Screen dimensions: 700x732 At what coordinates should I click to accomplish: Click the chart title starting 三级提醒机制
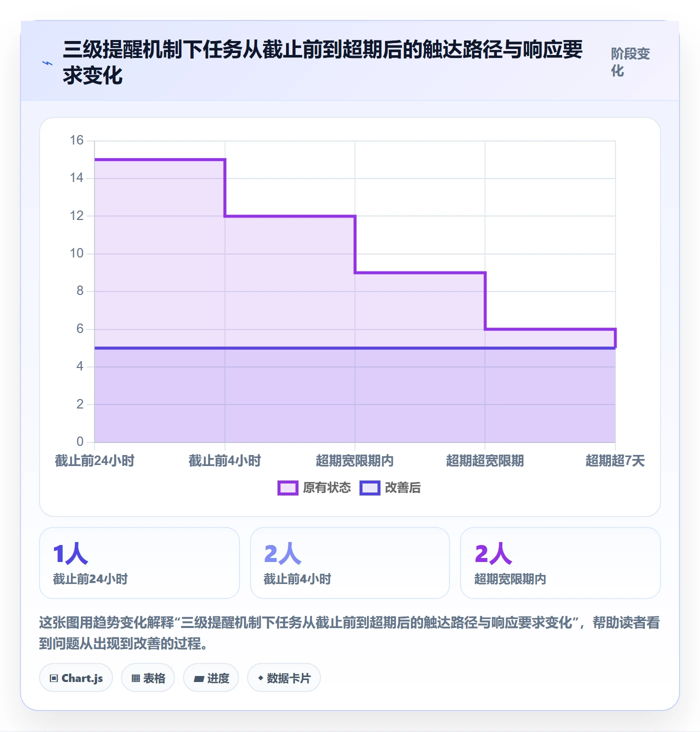323,62
